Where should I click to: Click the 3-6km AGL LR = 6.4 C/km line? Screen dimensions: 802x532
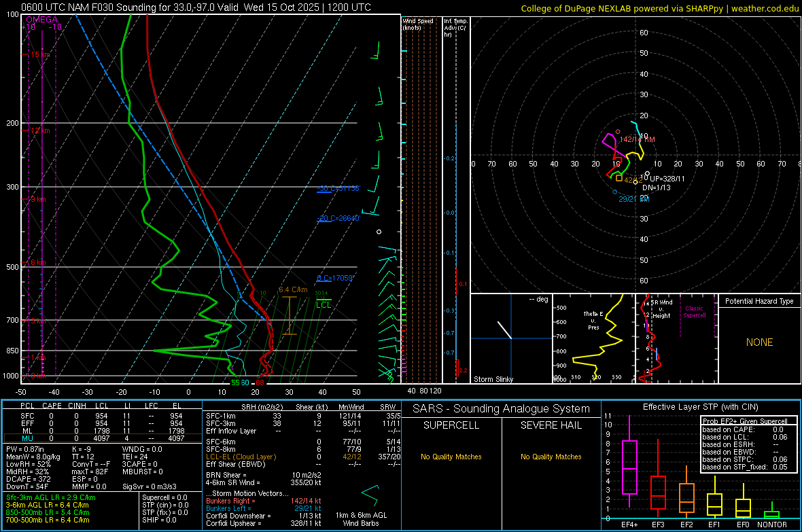coord(47,505)
